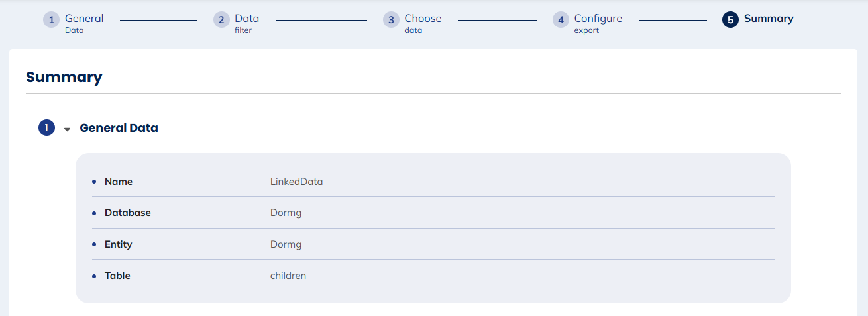Image resolution: width=868 pixels, height=316 pixels.
Task: Click step 1 circle icon in stepper
Action: pos(52,20)
